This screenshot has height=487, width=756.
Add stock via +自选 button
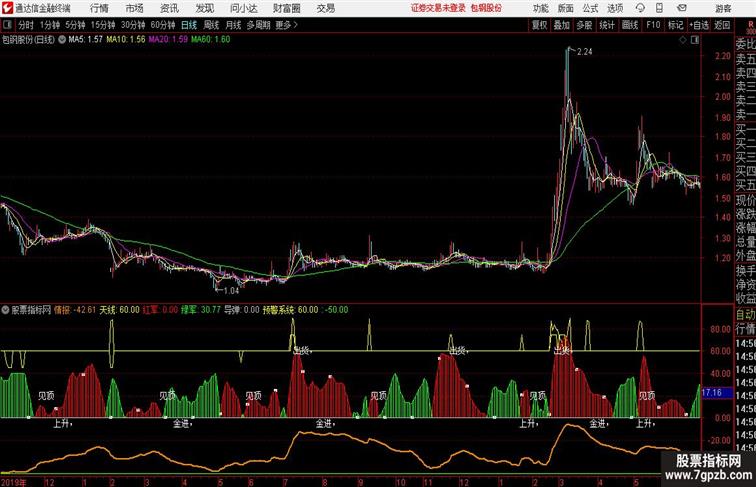pos(699,25)
